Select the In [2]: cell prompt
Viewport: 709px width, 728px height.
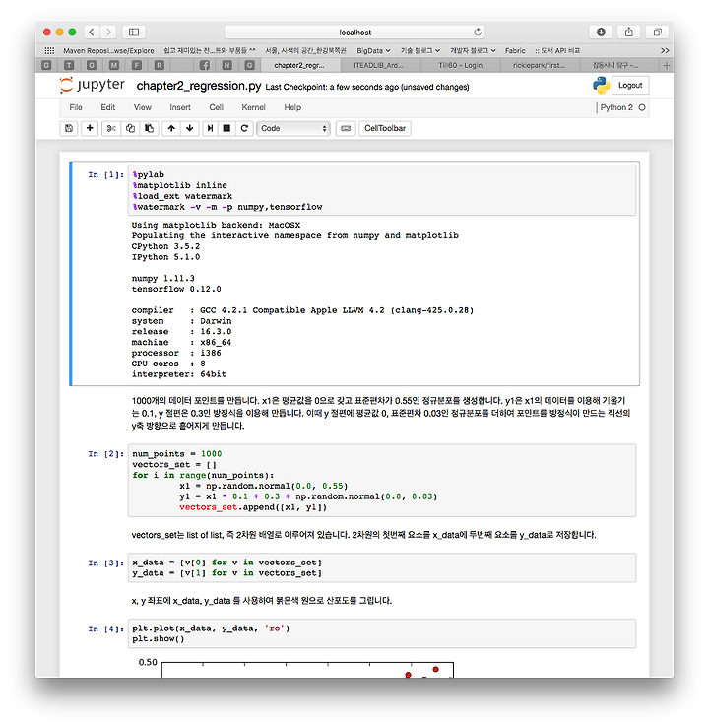pyautogui.click(x=105, y=453)
